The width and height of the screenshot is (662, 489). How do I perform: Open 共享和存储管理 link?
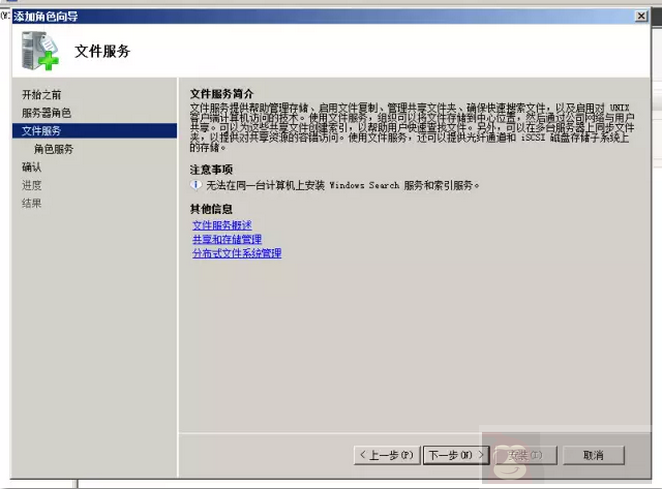click(227, 239)
